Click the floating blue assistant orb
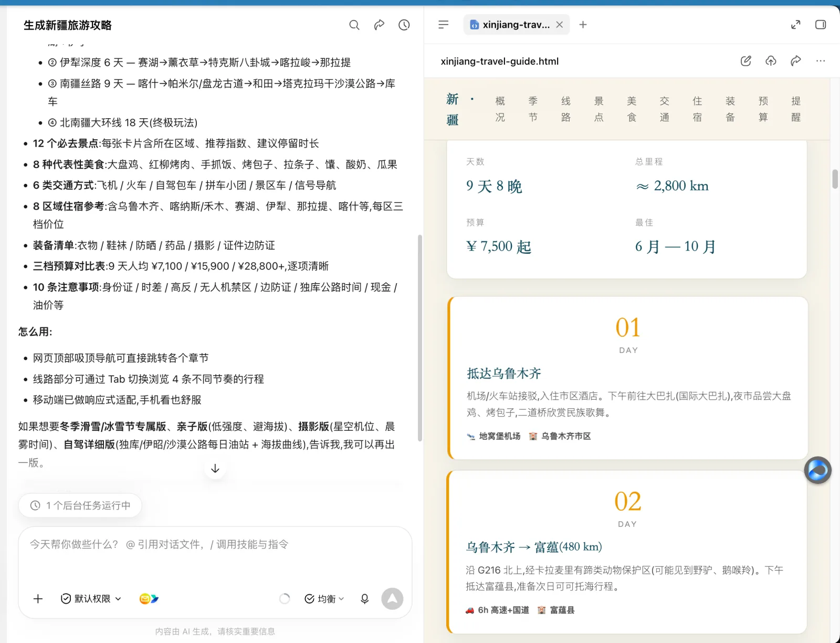This screenshot has width=840, height=643. pos(818,470)
